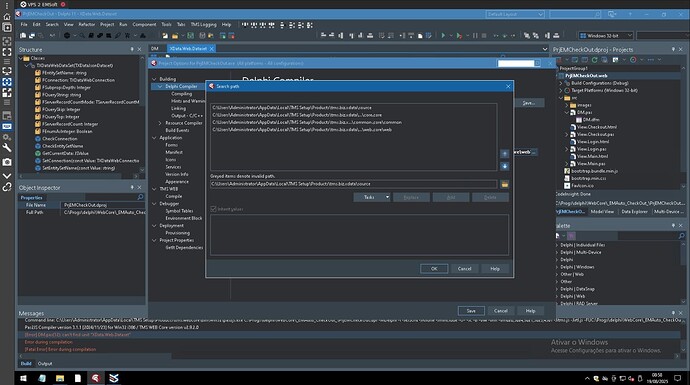690x385 pixels.
Task: Move selected search path up with arrow
Action: (505, 154)
